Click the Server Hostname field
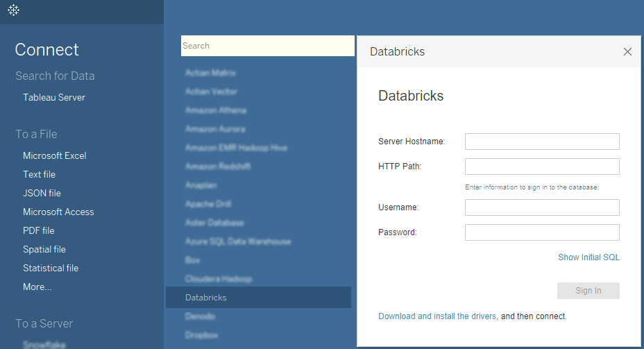Image resolution: width=644 pixels, height=349 pixels. click(x=541, y=142)
